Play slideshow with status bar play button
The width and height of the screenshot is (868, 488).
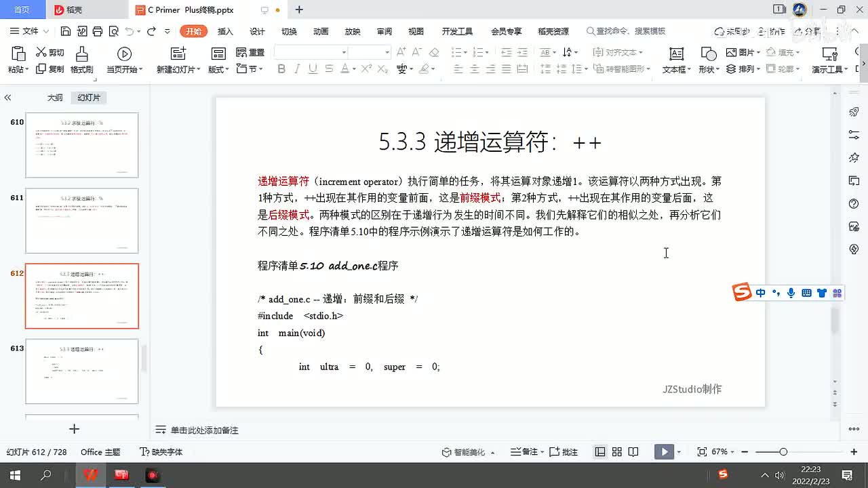click(664, 451)
